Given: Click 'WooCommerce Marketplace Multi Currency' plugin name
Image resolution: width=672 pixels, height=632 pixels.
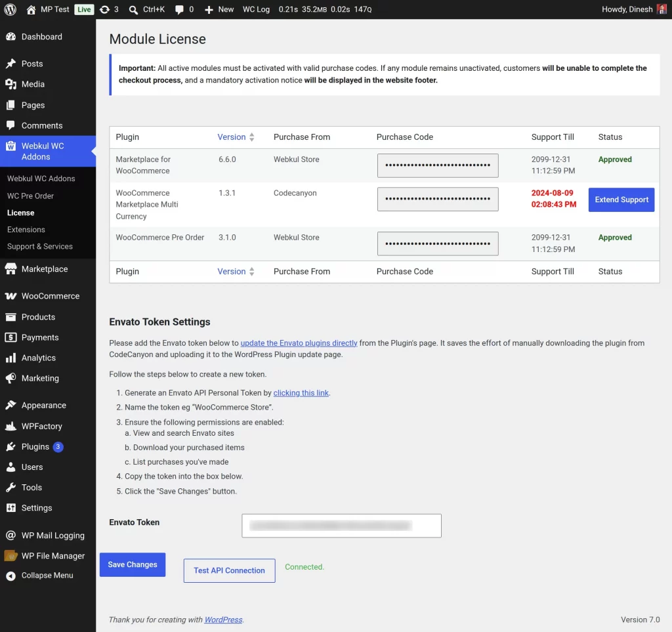Looking at the screenshot, I should (x=147, y=205).
